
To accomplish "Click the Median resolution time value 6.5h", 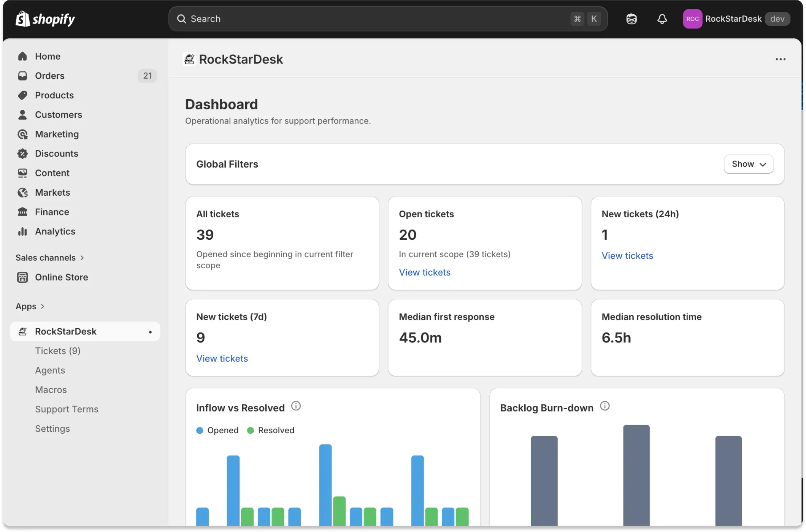I will 616,337.
